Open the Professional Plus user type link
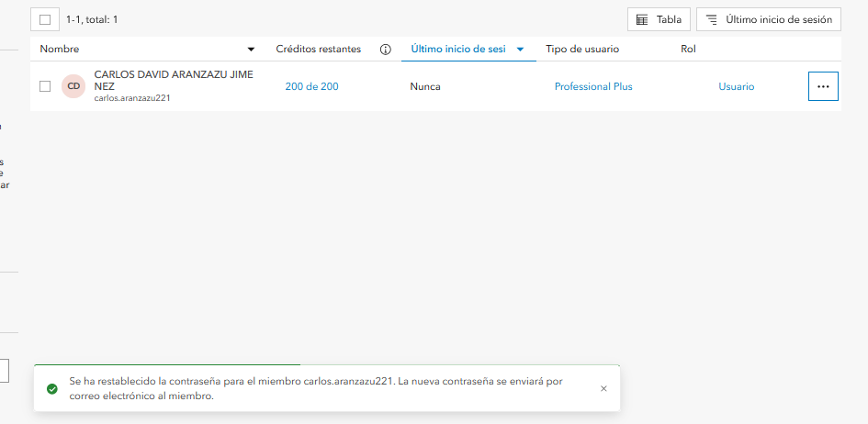This screenshot has height=424, width=868. coord(593,87)
